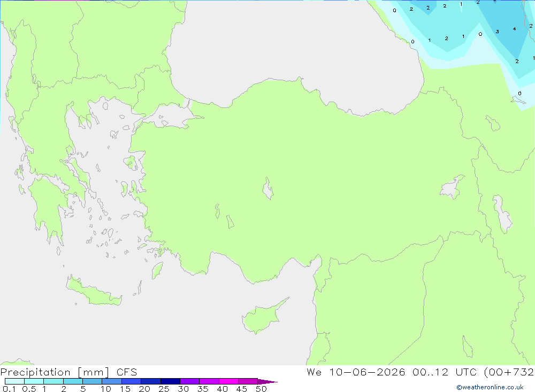Select the 0.5–1 mm legend color swatch
The width and height of the screenshot is (535, 392).
coord(34,381)
